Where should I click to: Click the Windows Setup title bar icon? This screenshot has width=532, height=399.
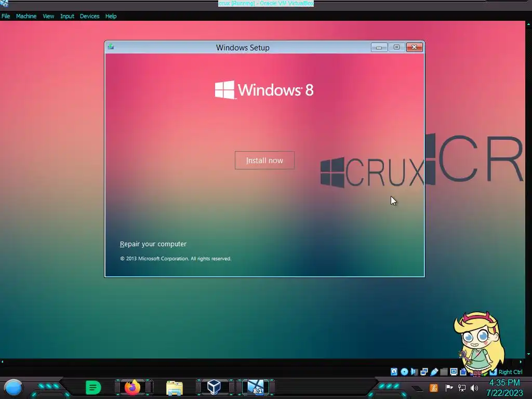point(111,47)
